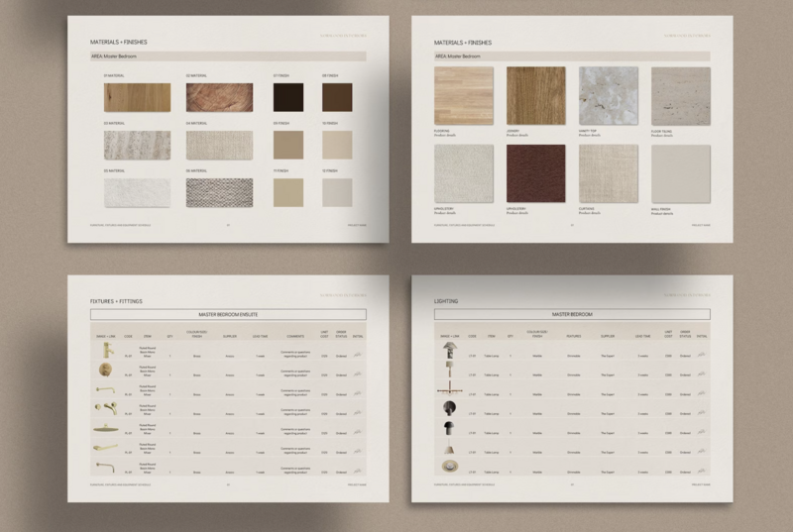Open the brass rain shower head image

[x=106, y=428]
